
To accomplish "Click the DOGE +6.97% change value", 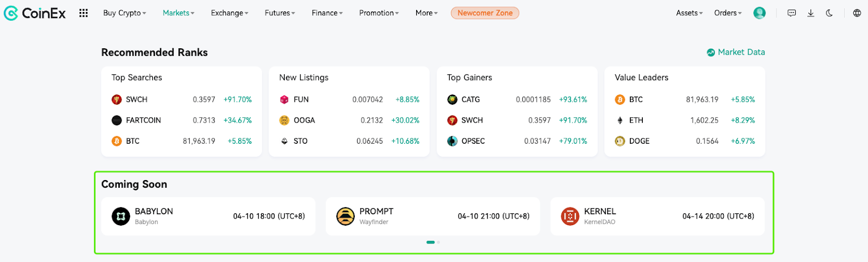I will pyautogui.click(x=743, y=141).
